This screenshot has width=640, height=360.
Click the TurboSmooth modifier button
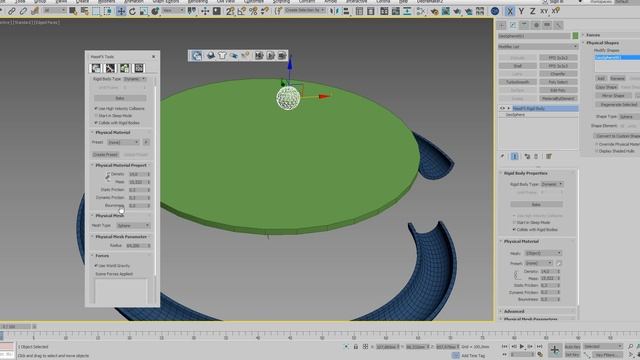pos(518,82)
